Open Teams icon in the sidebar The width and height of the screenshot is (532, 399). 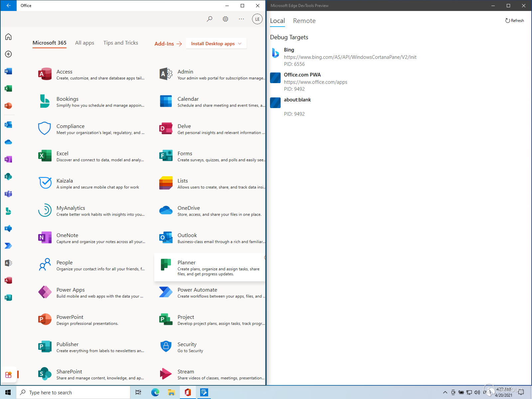(8, 194)
